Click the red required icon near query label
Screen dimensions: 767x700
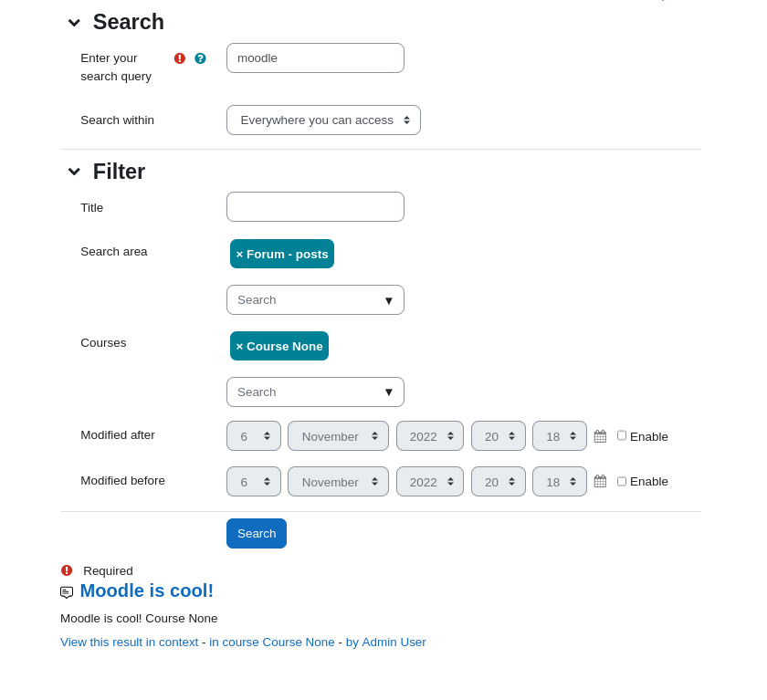(180, 58)
